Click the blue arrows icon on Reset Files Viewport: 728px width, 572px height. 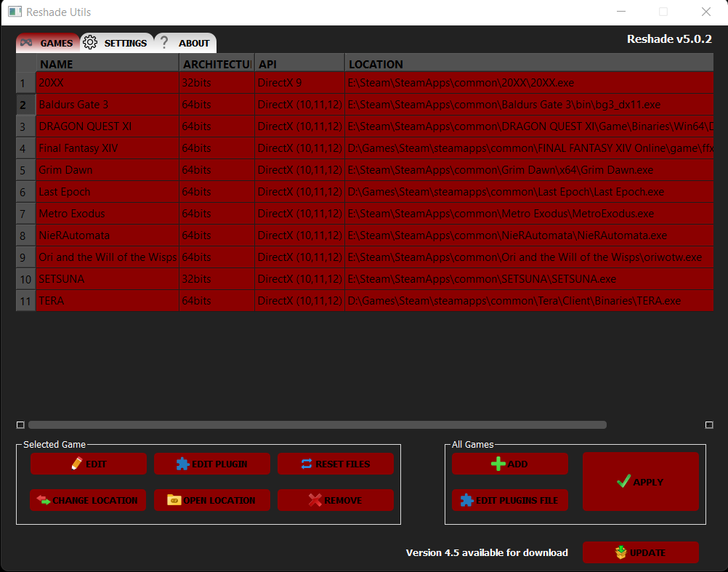(x=307, y=464)
